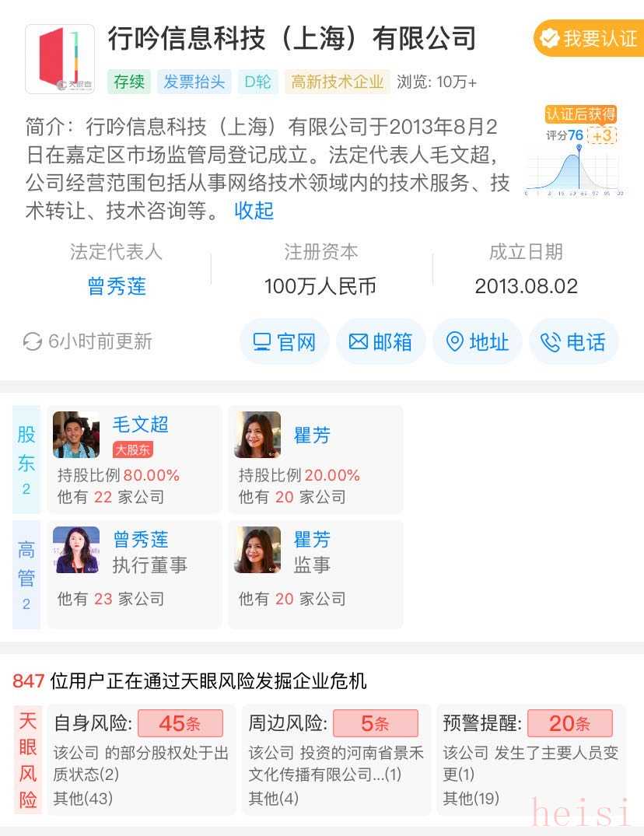Collapse the company intro with 收起

(254, 211)
